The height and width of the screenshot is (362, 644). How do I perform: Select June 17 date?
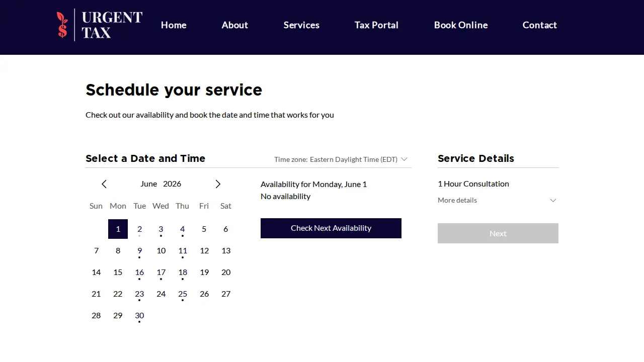(x=161, y=272)
